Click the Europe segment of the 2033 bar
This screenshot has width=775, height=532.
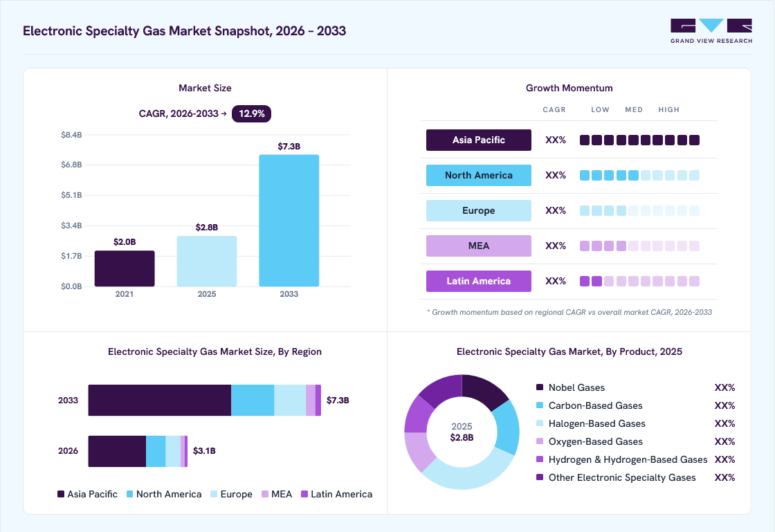tap(290, 400)
